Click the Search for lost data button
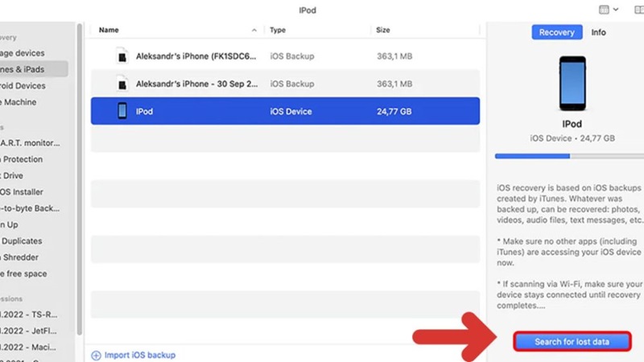The height and width of the screenshot is (362, 644). pos(572,342)
